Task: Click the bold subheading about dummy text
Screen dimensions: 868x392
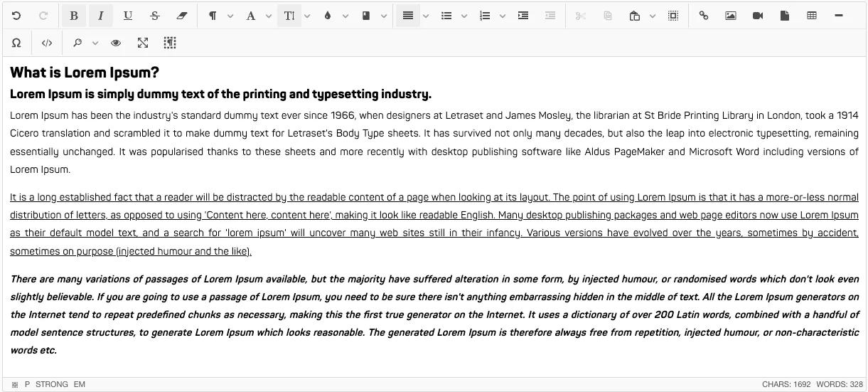Action: (220, 95)
